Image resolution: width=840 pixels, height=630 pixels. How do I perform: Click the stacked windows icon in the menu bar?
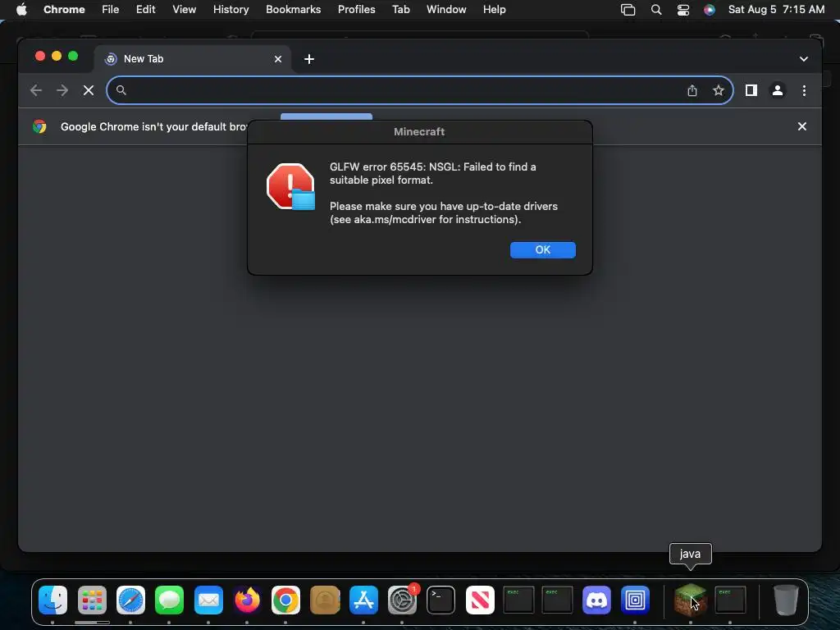click(x=628, y=10)
